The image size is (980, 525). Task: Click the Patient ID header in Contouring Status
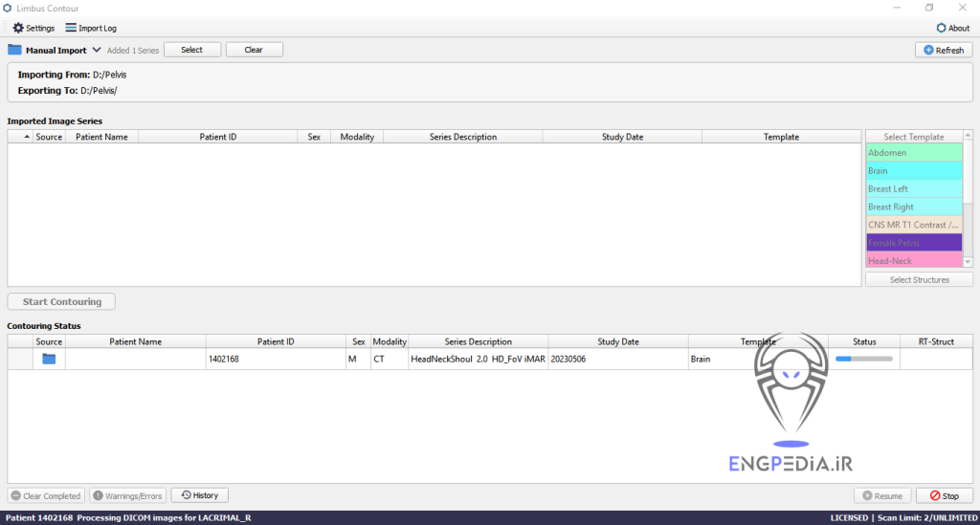[276, 341]
